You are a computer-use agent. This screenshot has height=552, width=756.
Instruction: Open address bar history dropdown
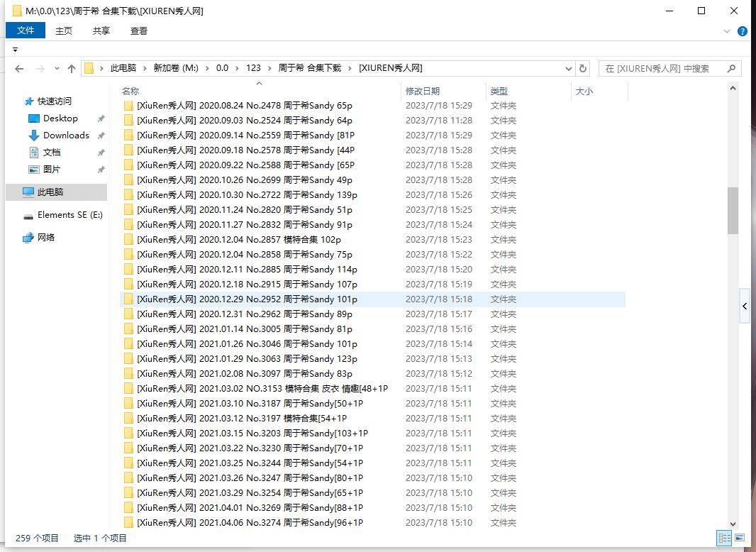[x=569, y=69]
